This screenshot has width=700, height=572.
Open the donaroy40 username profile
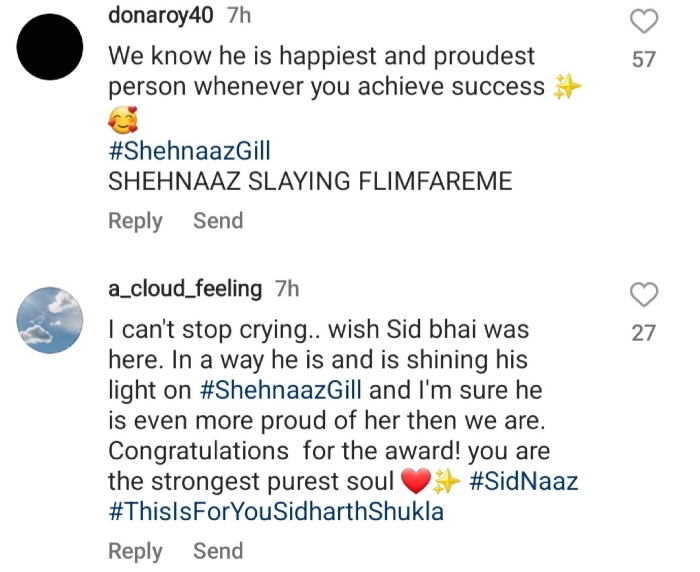[161, 16]
